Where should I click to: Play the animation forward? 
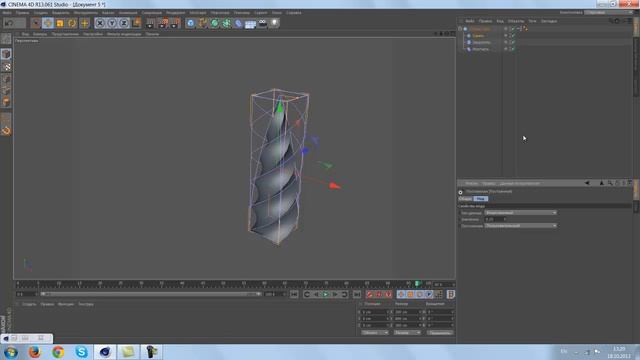coord(325,294)
